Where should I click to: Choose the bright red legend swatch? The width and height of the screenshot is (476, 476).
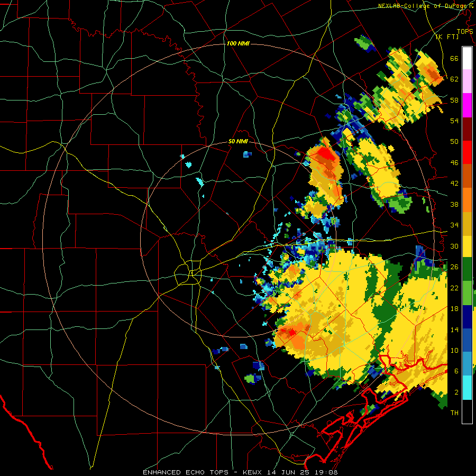(x=467, y=153)
